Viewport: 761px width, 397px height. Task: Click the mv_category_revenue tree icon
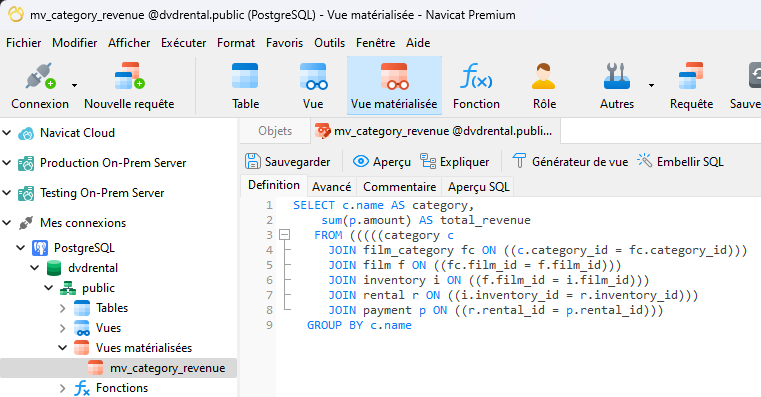pyautogui.click(x=96, y=368)
